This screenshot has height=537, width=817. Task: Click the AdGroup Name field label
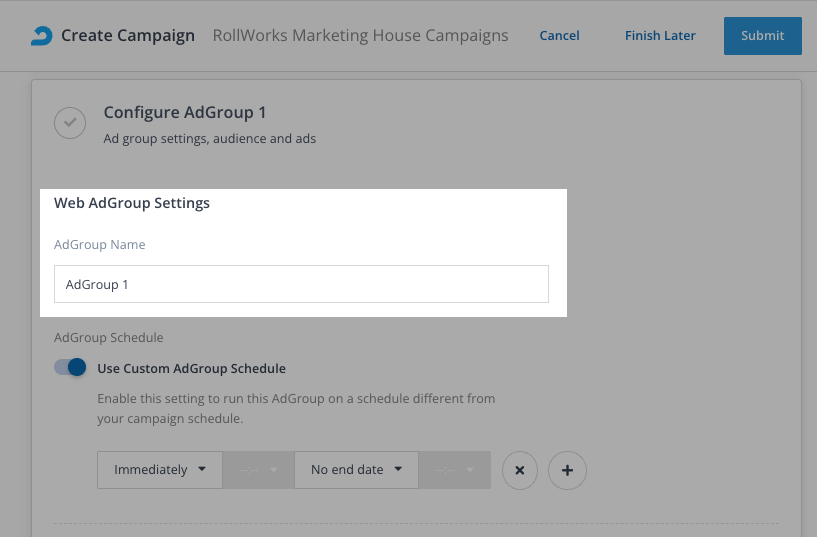tap(99, 244)
